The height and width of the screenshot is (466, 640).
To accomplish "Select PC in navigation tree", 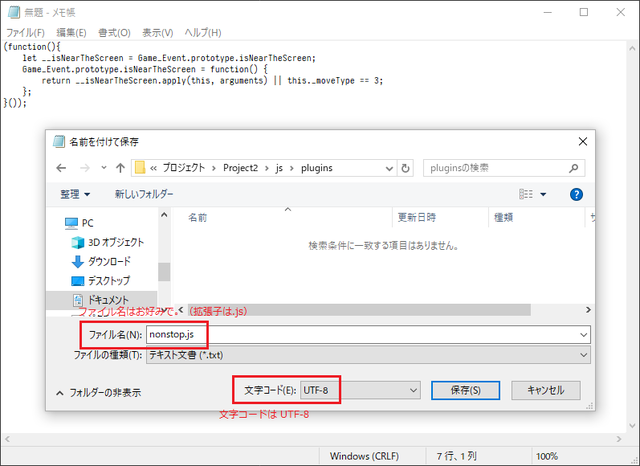I will click(x=79, y=223).
